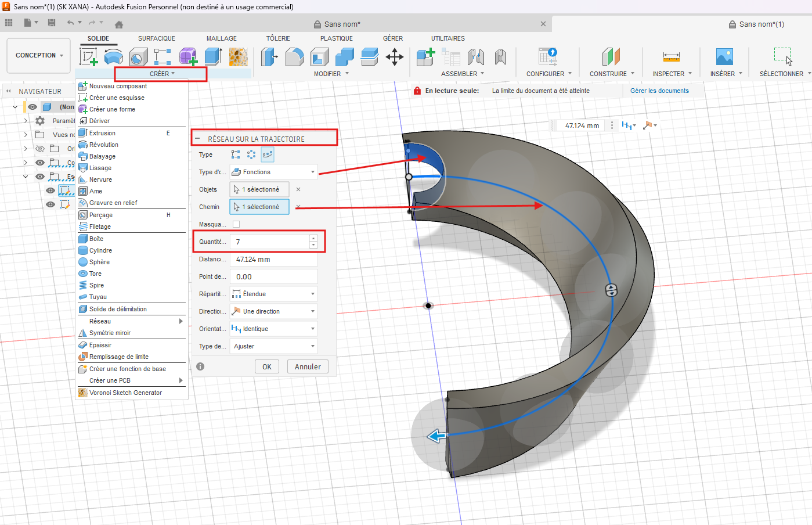Increase Quantité with the up stepper arrow
Screen dimensions: 812x525
313,238
